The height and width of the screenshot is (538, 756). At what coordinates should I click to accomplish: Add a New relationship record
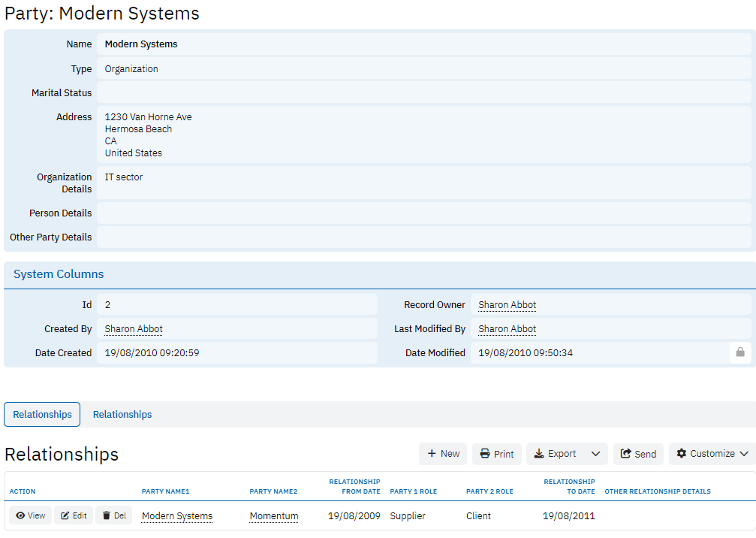pos(443,454)
